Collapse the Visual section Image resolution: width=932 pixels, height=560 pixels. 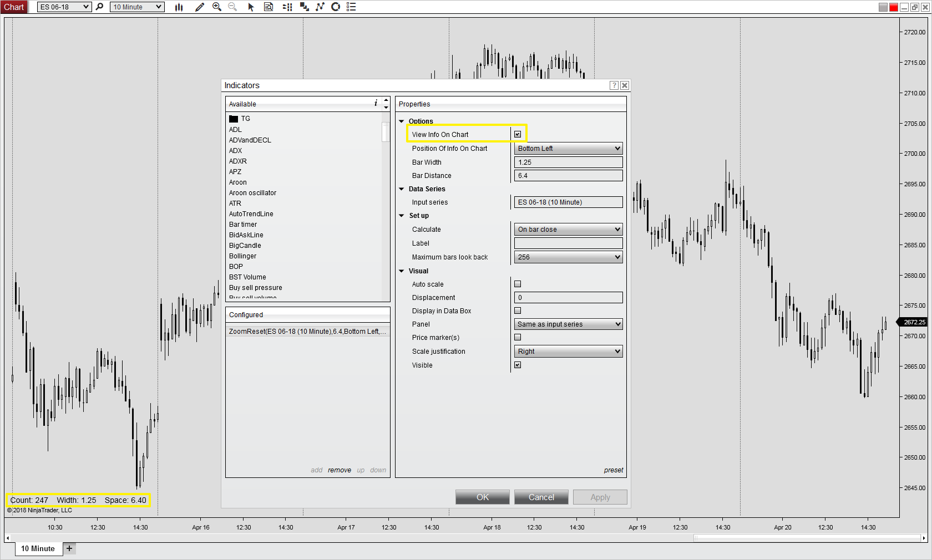tap(402, 271)
